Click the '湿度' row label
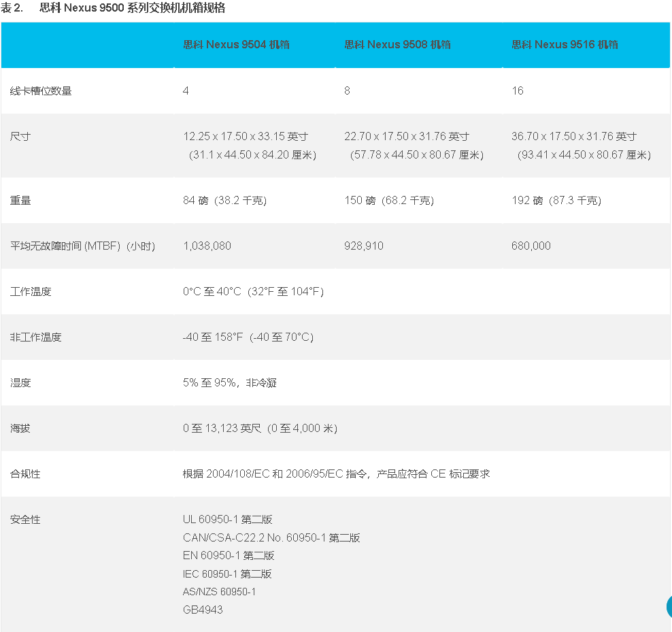The width and height of the screenshot is (672, 632). pyautogui.click(x=20, y=383)
